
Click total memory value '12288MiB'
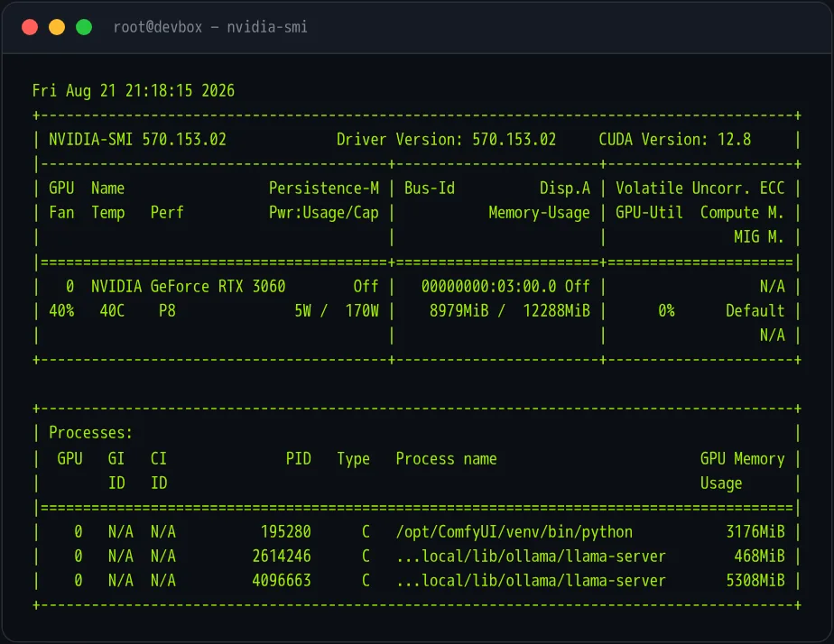click(x=556, y=311)
